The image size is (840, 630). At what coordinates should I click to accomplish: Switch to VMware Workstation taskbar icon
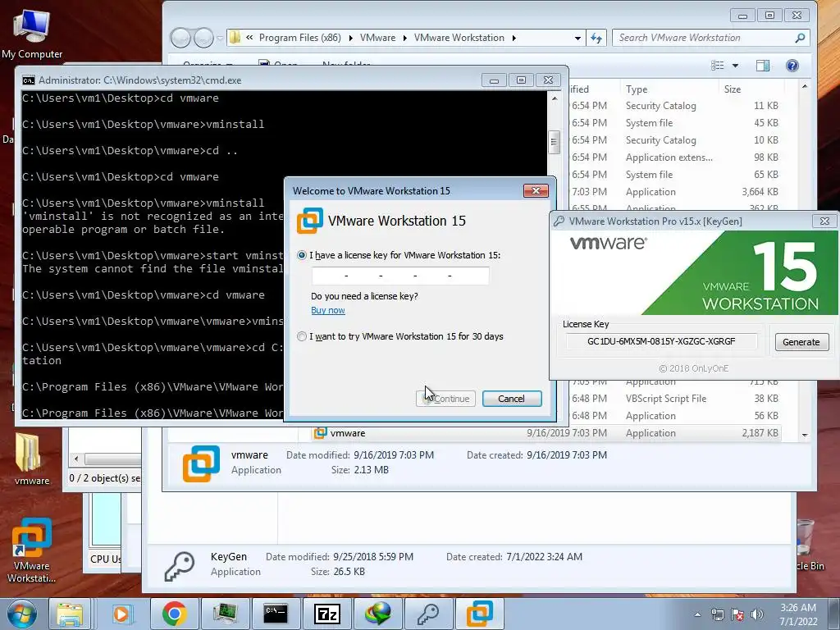pos(480,614)
